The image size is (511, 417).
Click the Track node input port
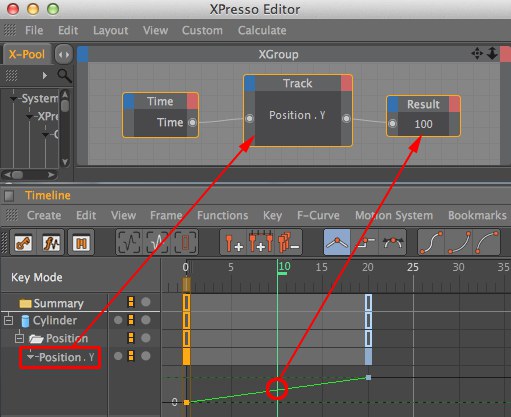[250, 118]
